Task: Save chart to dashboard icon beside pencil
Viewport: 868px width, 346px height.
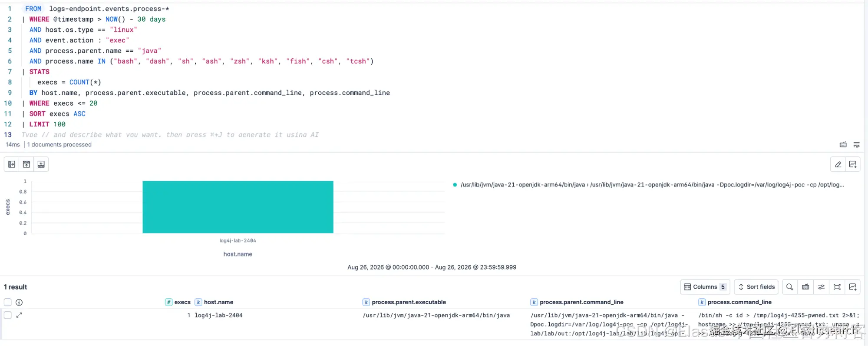Action: pyautogui.click(x=853, y=164)
